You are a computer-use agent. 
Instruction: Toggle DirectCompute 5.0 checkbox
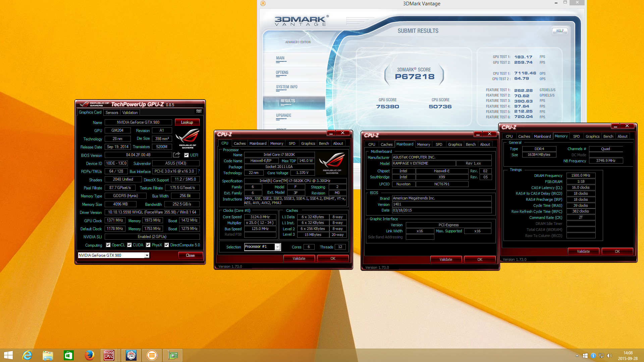pos(167,245)
